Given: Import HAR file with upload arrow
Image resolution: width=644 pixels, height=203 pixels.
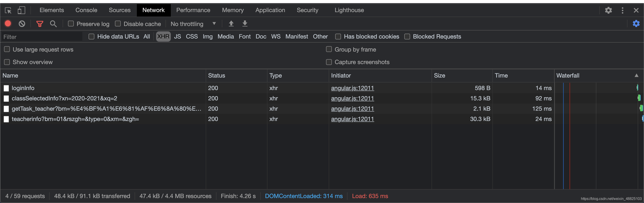Looking at the screenshot, I should (231, 24).
